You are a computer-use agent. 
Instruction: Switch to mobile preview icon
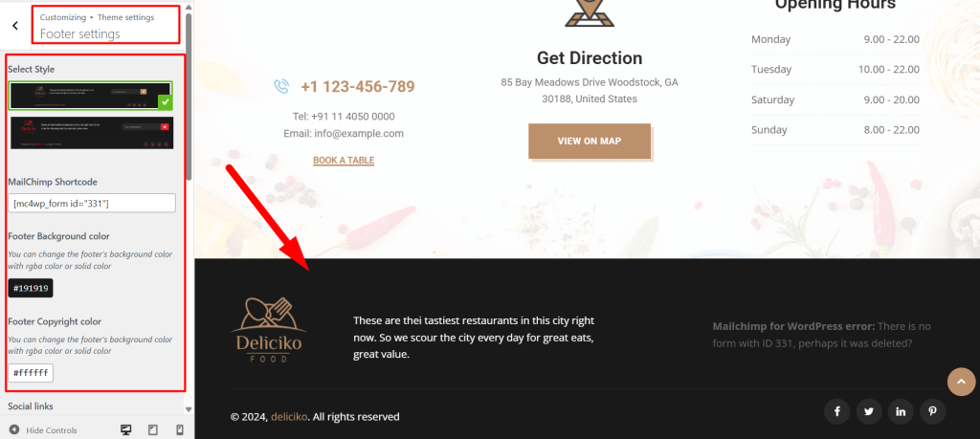coord(179,429)
